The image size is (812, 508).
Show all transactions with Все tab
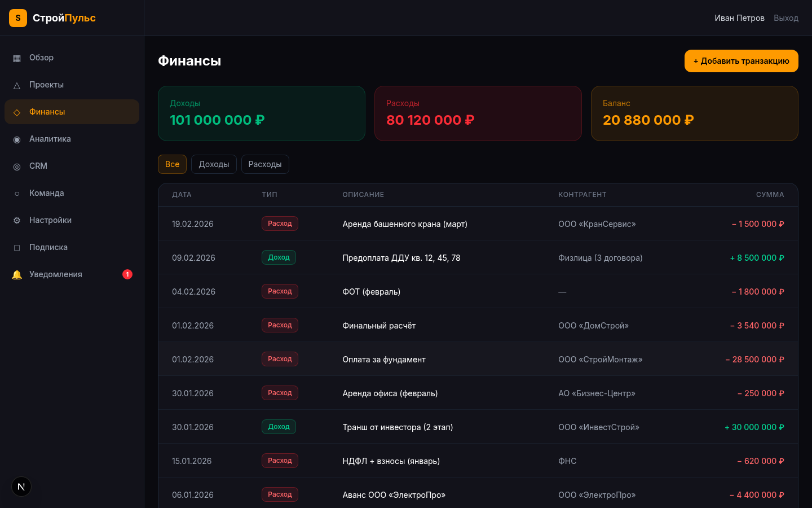click(172, 164)
